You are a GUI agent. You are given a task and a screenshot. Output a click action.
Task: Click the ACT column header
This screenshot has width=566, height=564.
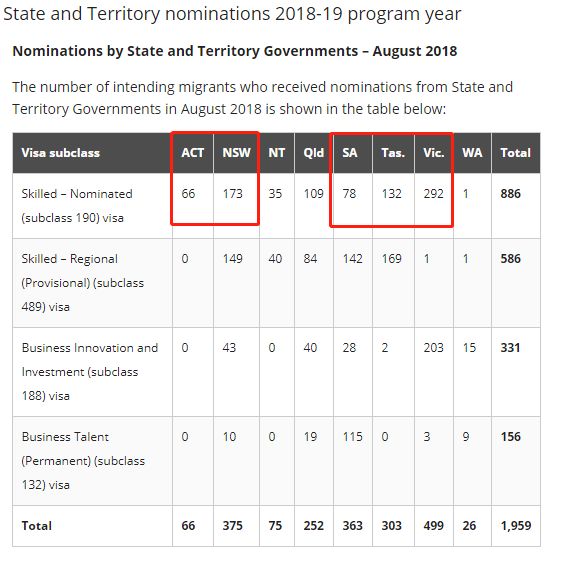192,153
